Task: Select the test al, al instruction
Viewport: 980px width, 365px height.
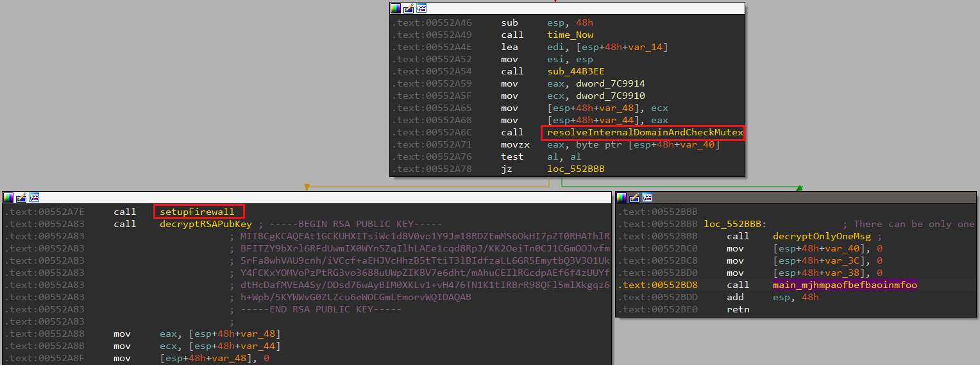Action: coord(542,157)
